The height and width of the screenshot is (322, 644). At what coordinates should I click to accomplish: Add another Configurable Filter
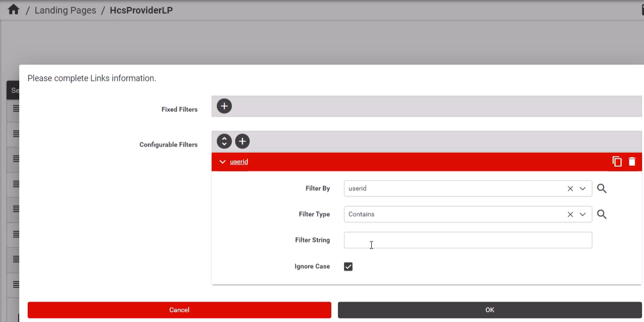point(242,141)
